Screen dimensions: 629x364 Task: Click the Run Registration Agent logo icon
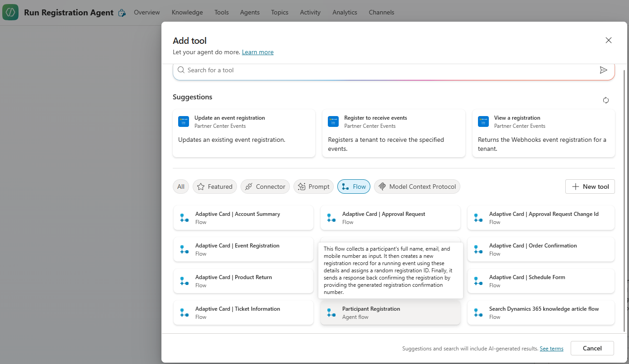coord(10,12)
